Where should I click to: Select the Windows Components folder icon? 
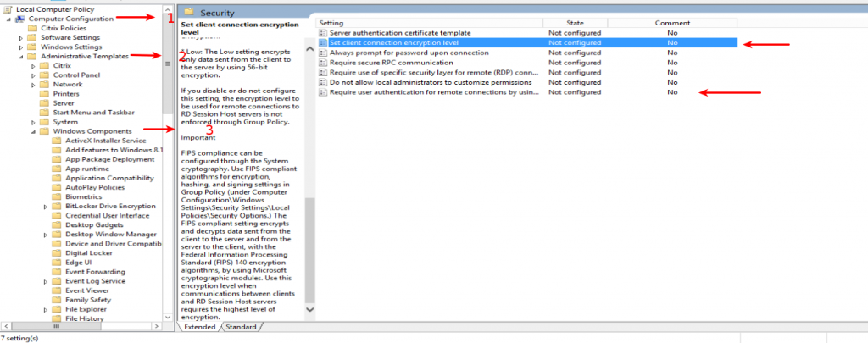tap(45, 131)
